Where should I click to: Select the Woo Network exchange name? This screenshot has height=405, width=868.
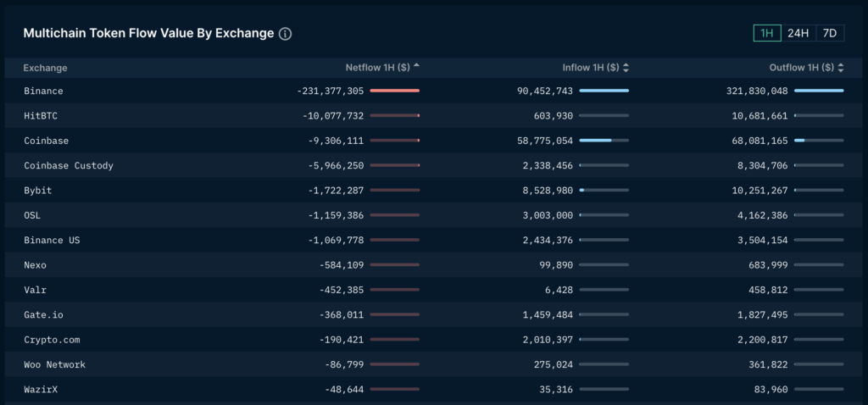(55, 364)
